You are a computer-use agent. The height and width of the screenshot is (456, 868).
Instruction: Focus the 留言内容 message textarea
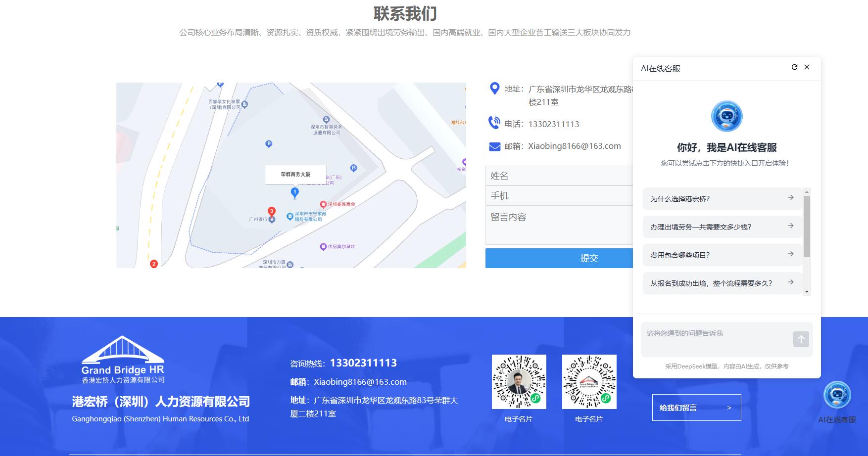coord(559,225)
